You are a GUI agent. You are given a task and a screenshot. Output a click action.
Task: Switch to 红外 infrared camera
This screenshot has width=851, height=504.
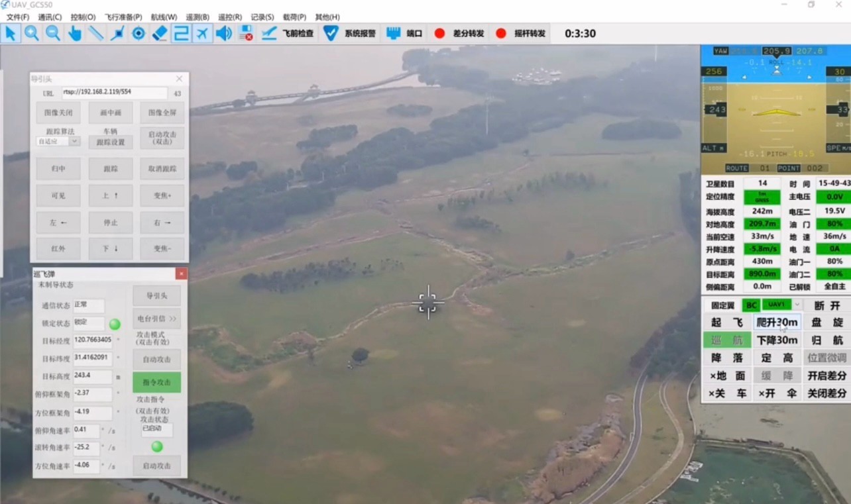point(58,248)
